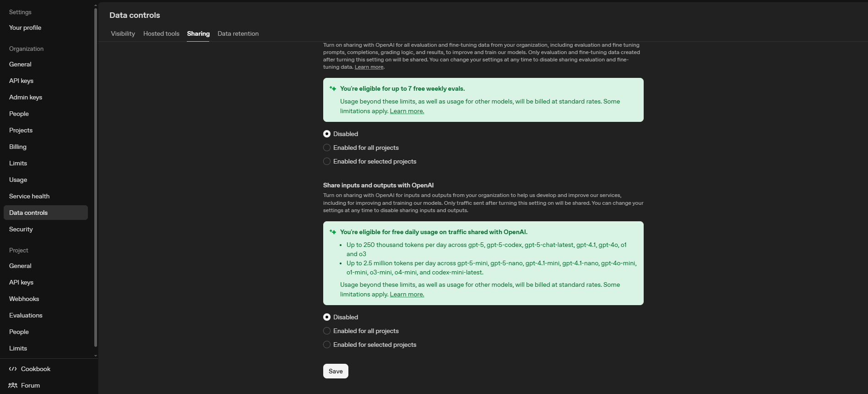This screenshot has width=868, height=394.
Task: Switch to the Visibility tab
Action: (122, 33)
